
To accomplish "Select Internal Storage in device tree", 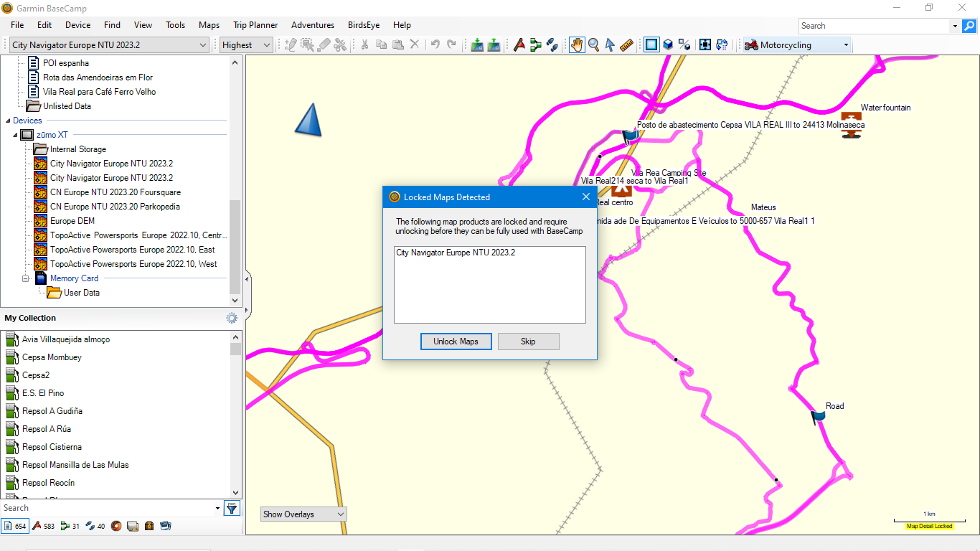I will tap(78, 149).
